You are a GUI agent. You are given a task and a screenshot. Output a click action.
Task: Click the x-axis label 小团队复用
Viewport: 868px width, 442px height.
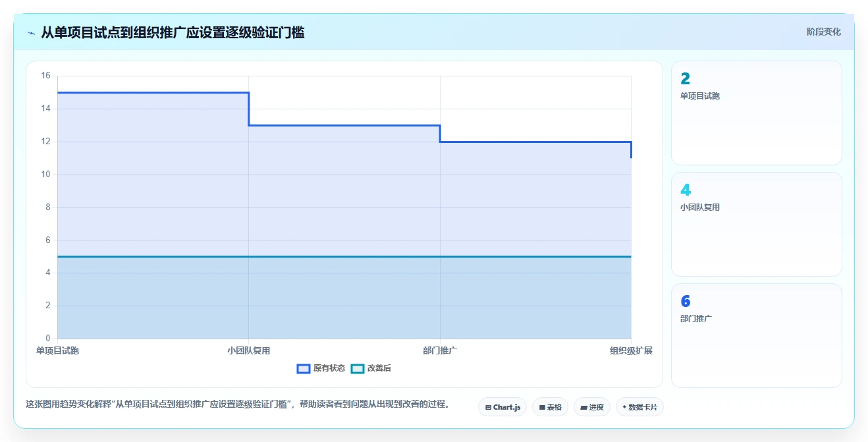[x=248, y=350]
